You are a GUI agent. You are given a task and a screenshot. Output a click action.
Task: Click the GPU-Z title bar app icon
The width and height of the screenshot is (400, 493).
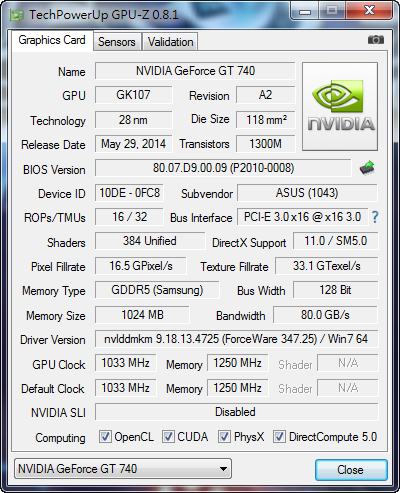17,15
